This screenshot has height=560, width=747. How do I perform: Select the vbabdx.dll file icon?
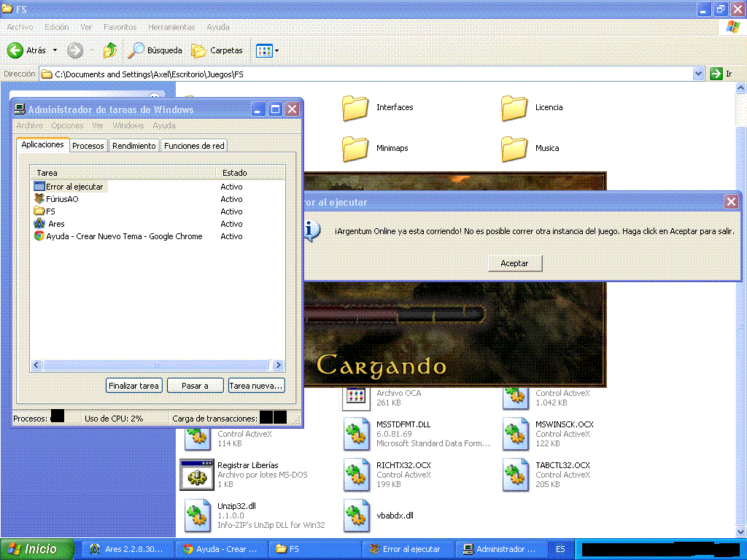357,516
